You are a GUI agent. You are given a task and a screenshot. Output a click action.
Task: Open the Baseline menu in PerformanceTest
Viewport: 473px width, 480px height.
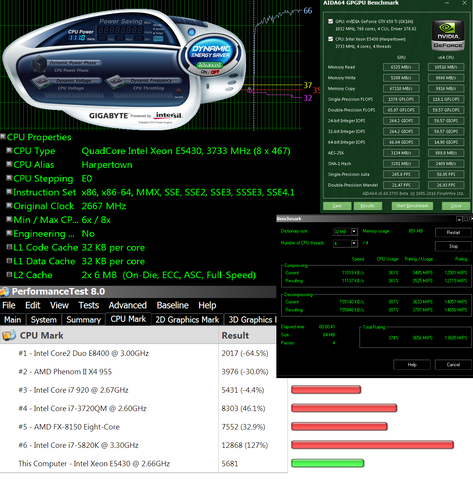(172, 305)
